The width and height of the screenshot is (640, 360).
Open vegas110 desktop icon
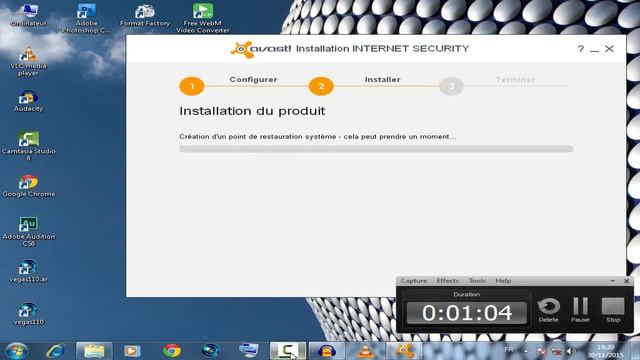28,313
